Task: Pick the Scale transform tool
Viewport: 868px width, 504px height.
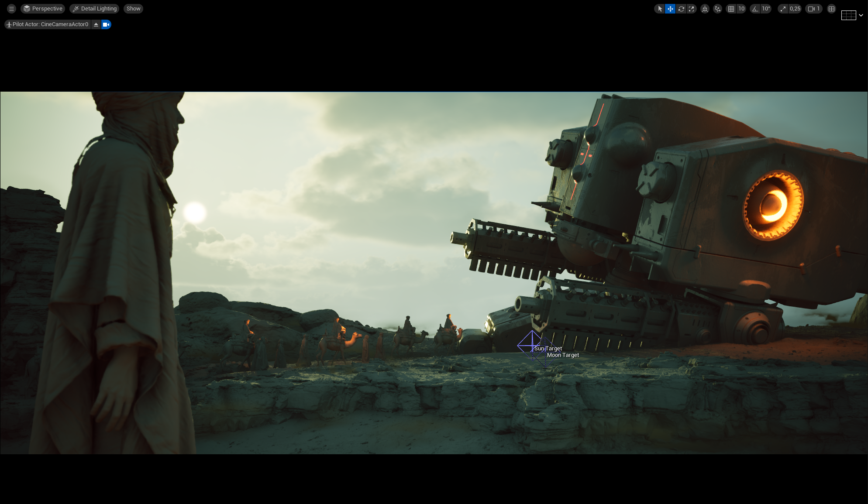Action: pyautogui.click(x=692, y=9)
